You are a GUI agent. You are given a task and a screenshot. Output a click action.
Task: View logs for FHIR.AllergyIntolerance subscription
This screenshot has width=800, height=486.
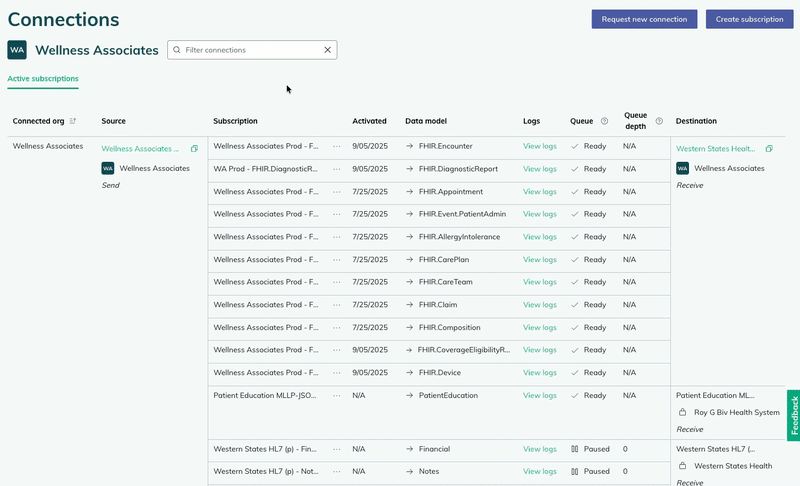click(539, 237)
